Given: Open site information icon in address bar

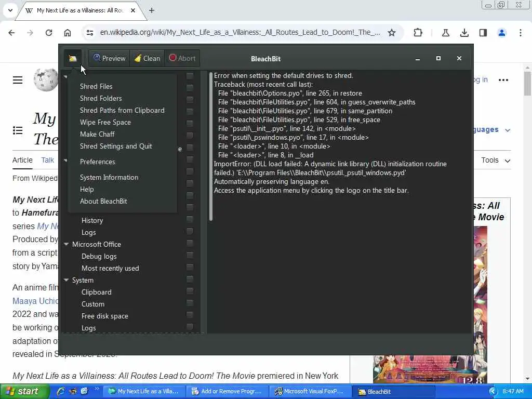Looking at the screenshot, I should (x=90, y=33).
